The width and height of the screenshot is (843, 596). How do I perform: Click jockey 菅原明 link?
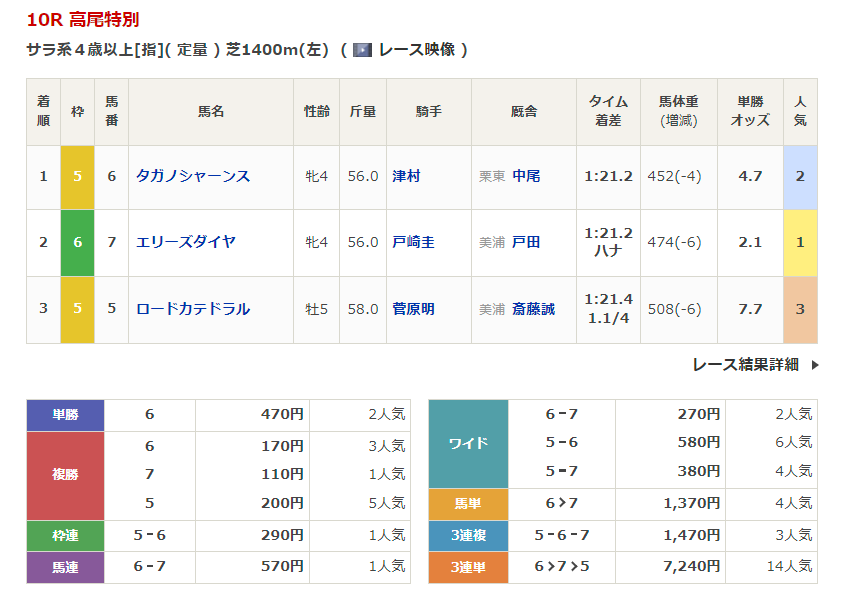[x=413, y=309]
